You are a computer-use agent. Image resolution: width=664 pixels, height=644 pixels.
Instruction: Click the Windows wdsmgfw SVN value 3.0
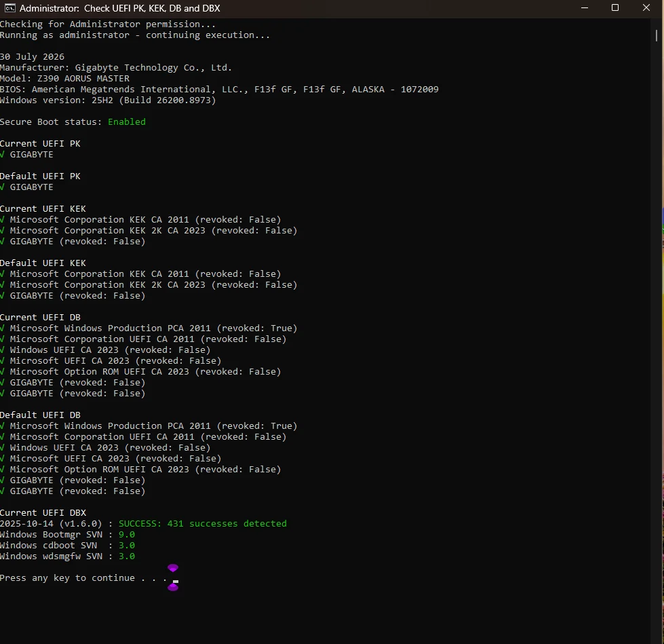pyautogui.click(x=127, y=556)
